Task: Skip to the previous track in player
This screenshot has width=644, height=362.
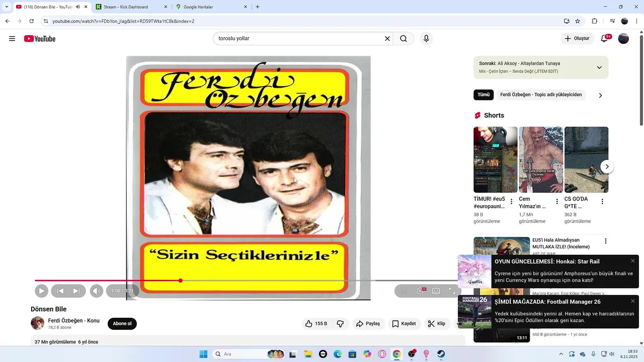Action: 60,291
